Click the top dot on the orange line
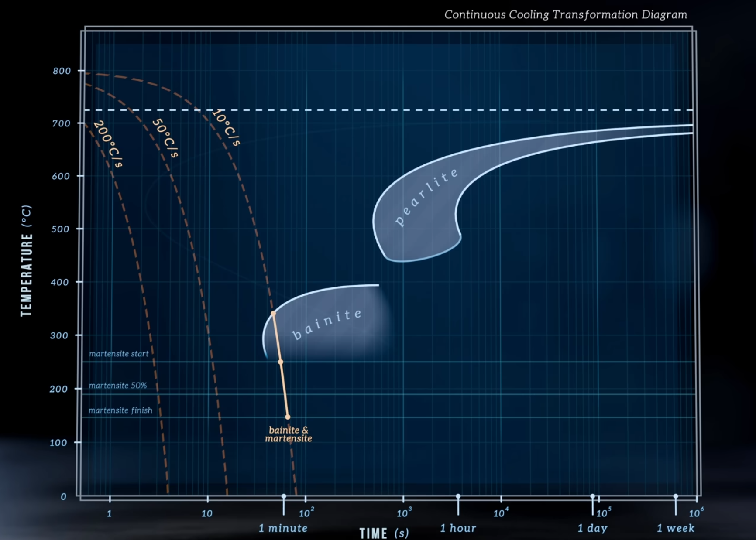This screenshot has height=540, width=756. click(x=273, y=314)
